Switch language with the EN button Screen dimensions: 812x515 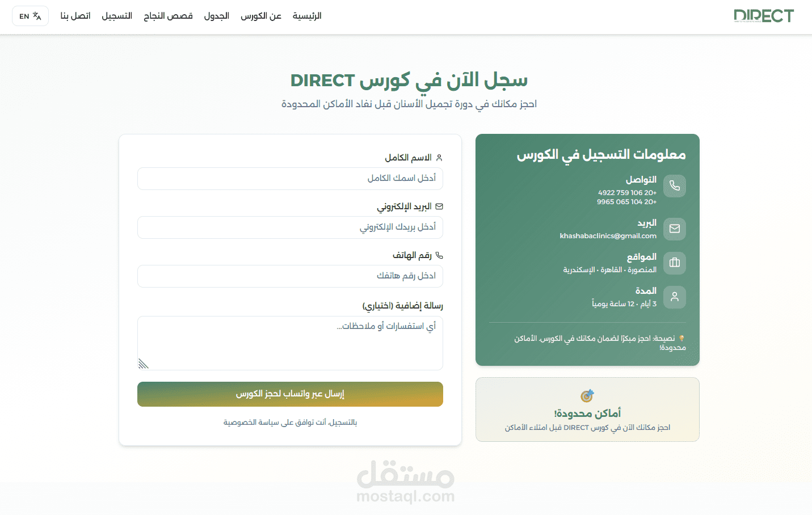tap(30, 16)
